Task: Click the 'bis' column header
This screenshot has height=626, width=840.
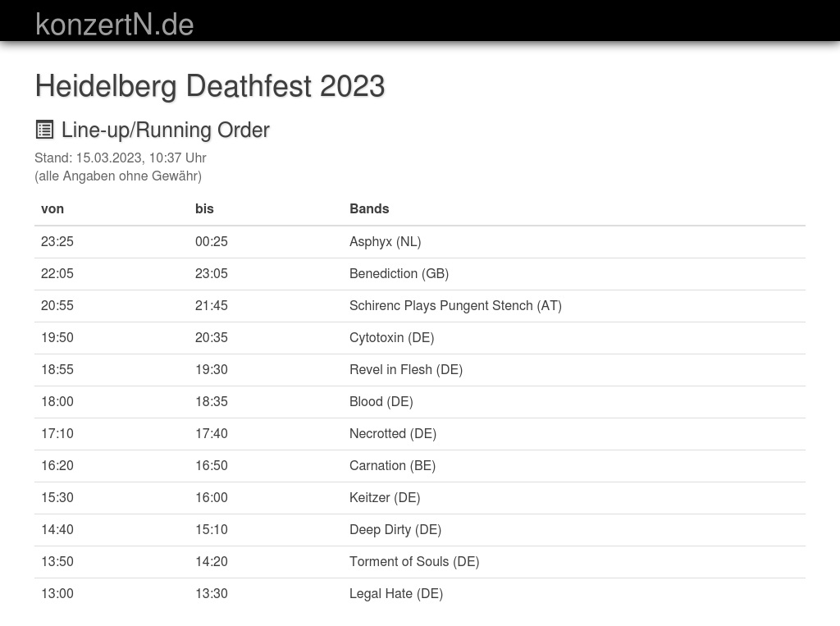Action: [x=204, y=208]
